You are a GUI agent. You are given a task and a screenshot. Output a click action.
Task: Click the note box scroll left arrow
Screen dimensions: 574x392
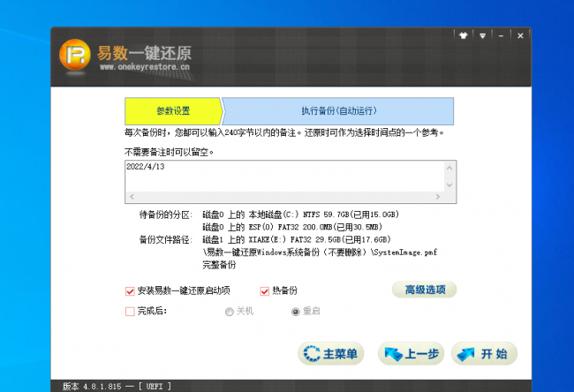click(132, 197)
